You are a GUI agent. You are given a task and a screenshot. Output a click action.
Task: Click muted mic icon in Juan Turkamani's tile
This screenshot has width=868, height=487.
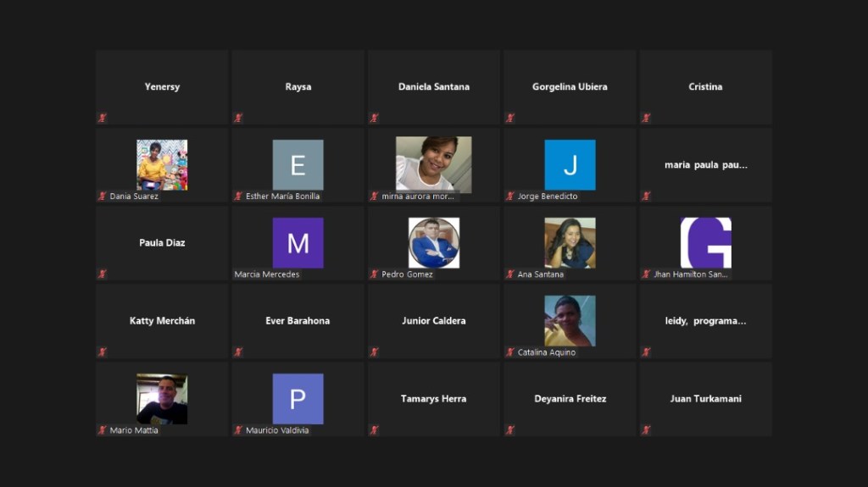pos(646,430)
